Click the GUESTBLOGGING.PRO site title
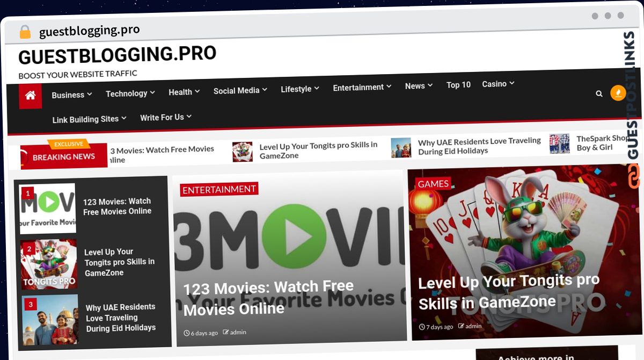 tap(117, 55)
